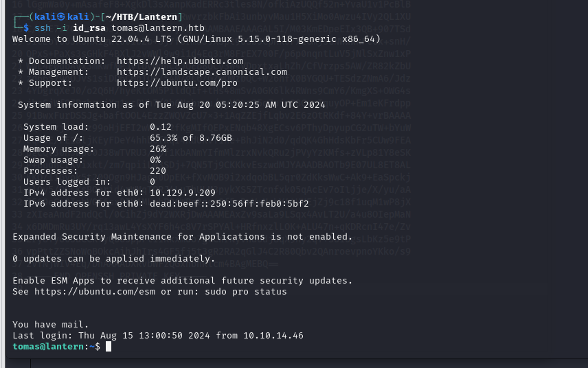588x368 pixels.
Task: Open the landscape.canonical.com management link
Action: point(202,72)
